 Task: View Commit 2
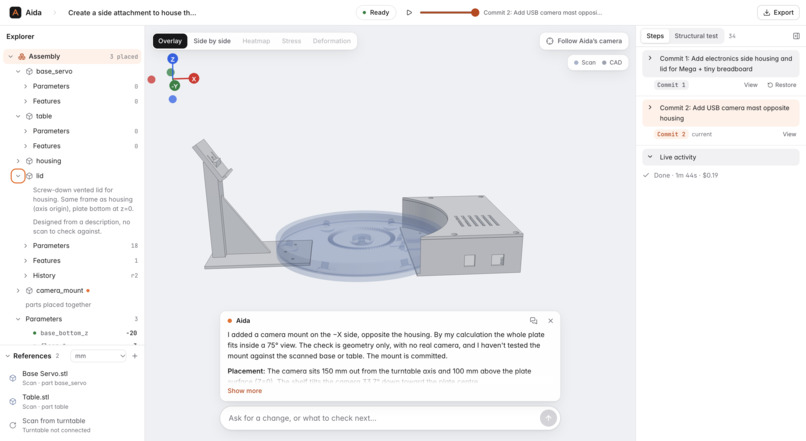click(x=789, y=134)
